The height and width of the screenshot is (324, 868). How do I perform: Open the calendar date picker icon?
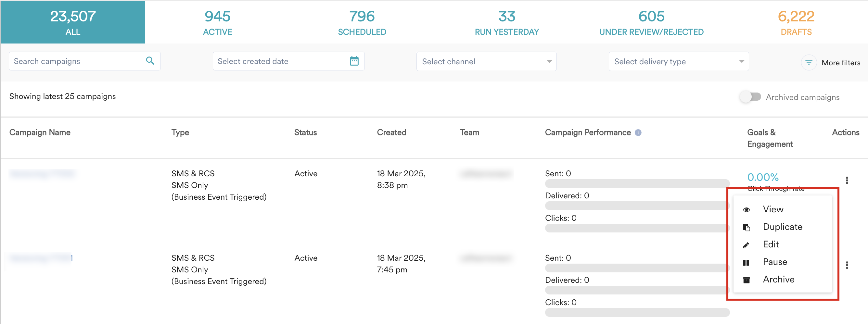pyautogui.click(x=354, y=61)
